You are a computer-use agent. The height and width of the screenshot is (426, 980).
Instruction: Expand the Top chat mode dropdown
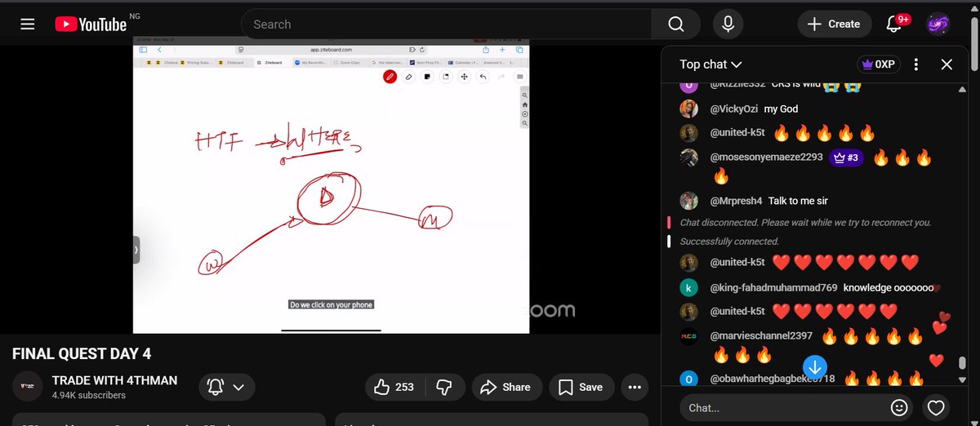[x=710, y=64]
